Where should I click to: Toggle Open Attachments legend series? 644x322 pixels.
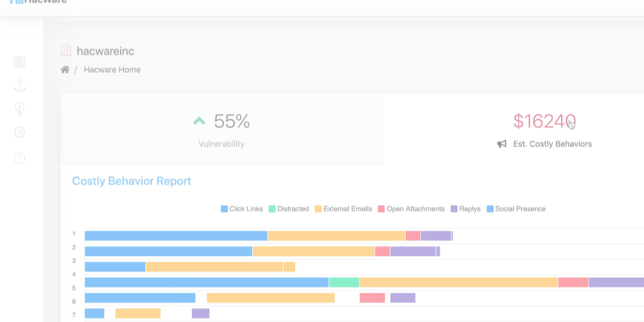click(x=411, y=209)
